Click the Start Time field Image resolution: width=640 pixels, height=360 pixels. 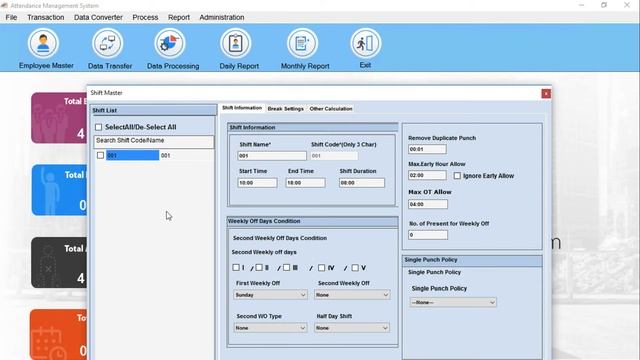(257, 183)
